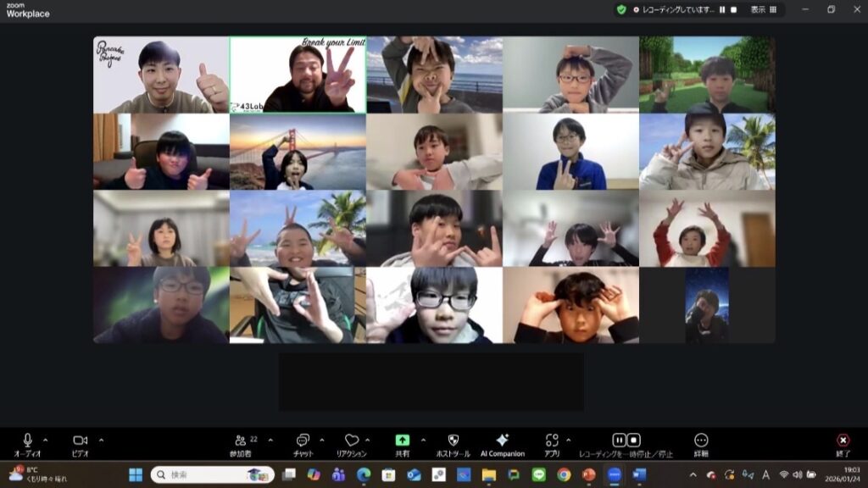This screenshot has width=868, height=488.
Task: Pause recording in the bottom toolbar
Action: tap(619, 440)
